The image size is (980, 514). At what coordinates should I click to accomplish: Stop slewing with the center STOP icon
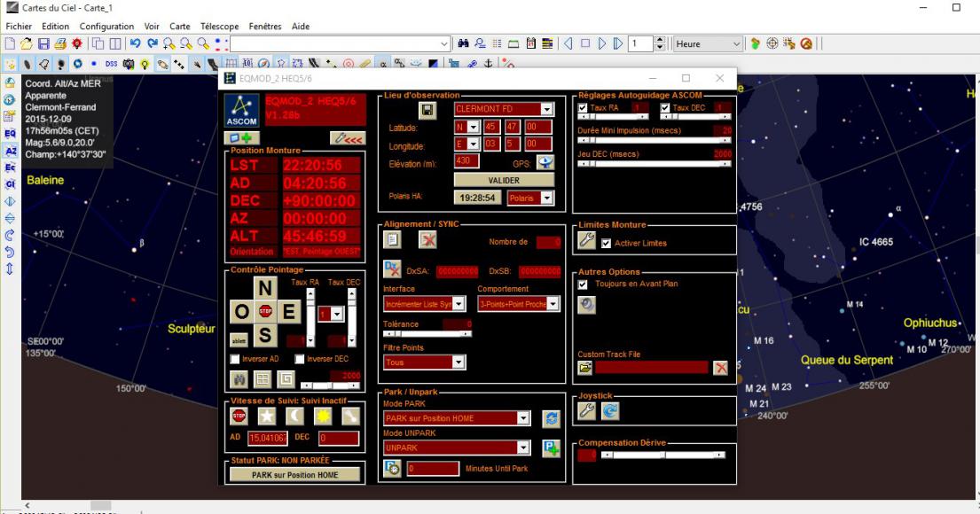(266, 311)
